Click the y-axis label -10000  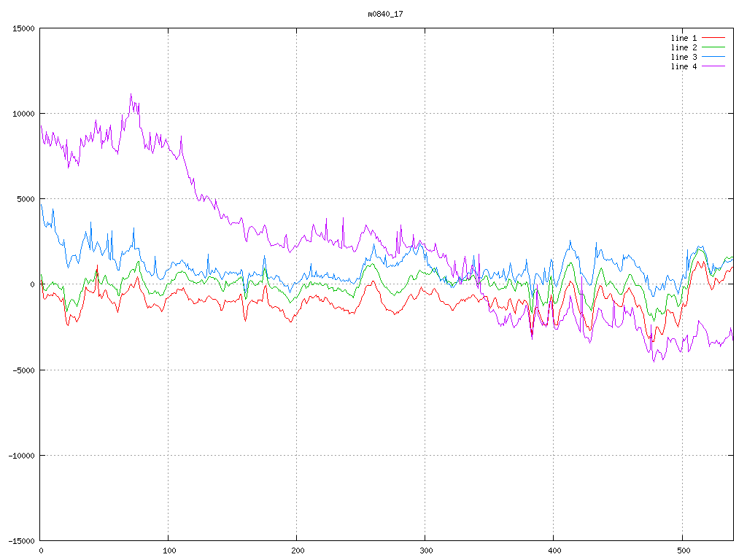(22, 456)
